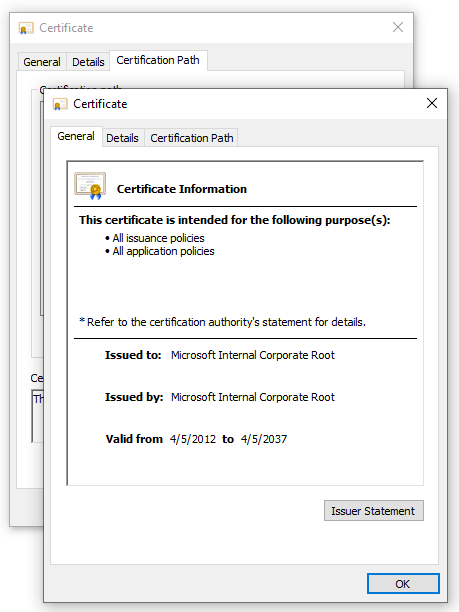Image resolution: width=459 pixels, height=612 pixels.
Task: Click the Issuer Statement button
Action: [x=374, y=511]
